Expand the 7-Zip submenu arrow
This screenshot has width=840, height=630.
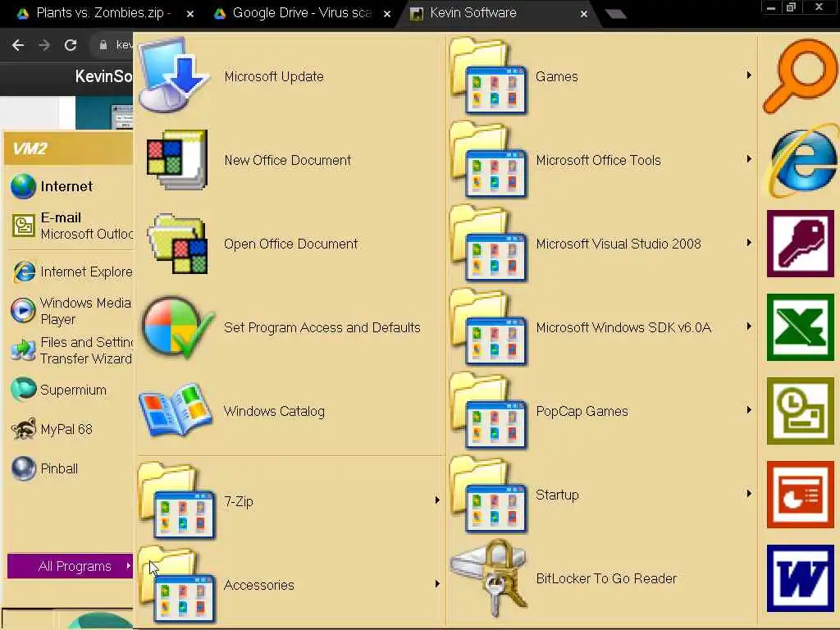pyautogui.click(x=437, y=500)
